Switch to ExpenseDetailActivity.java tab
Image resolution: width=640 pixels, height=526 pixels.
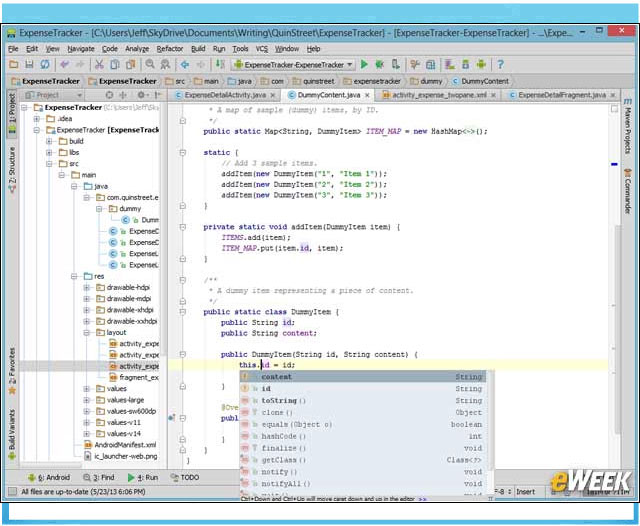[225, 95]
